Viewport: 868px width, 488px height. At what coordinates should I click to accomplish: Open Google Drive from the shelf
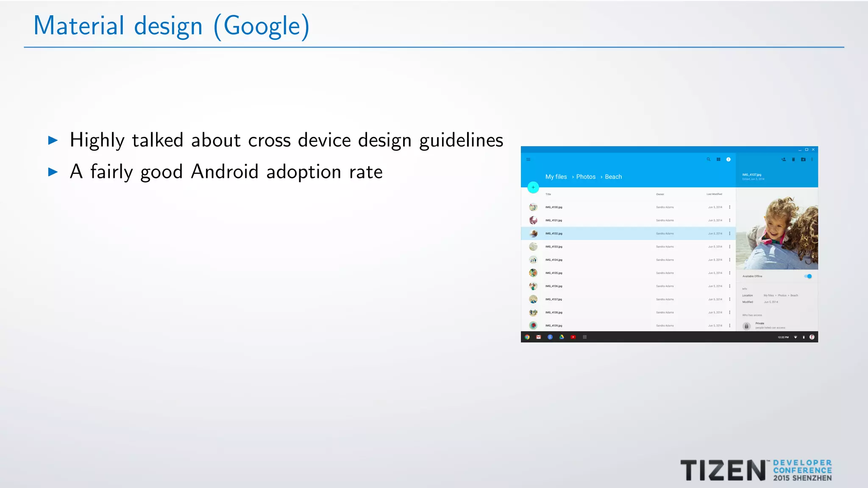[562, 337]
